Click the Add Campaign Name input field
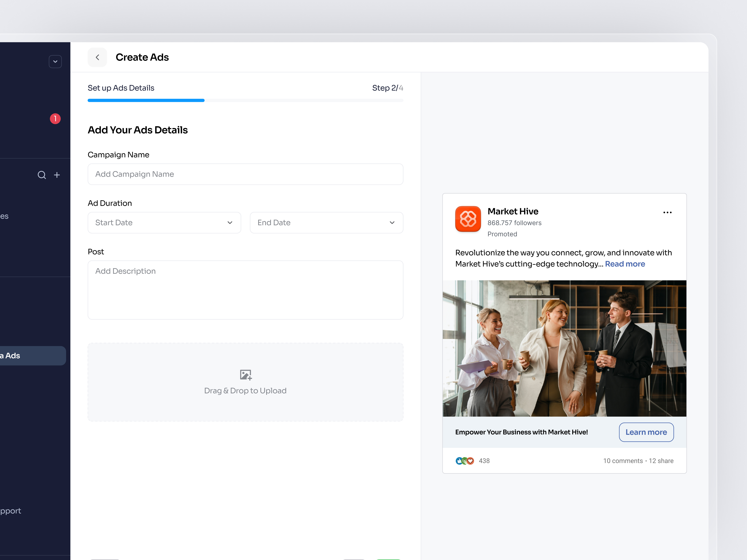This screenshot has height=560, width=747. coord(246,174)
